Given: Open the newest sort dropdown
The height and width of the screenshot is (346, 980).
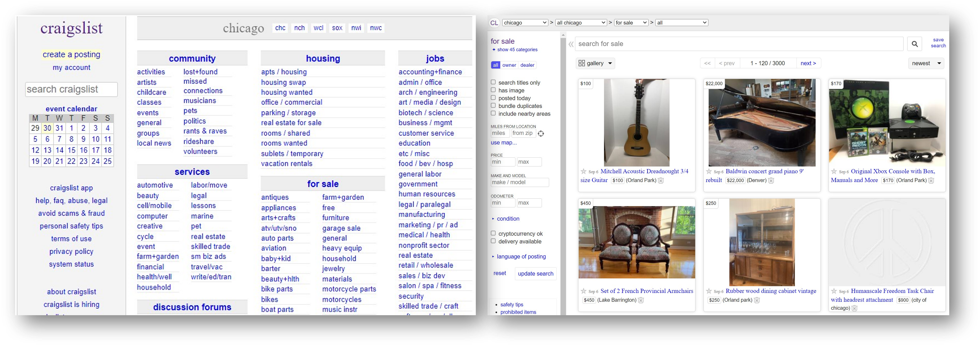Looking at the screenshot, I should click(x=926, y=63).
